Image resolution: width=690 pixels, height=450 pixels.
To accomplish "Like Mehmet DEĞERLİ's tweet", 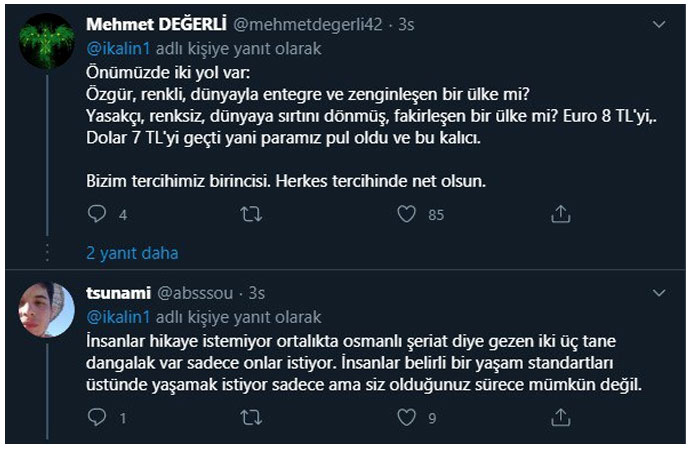I will (406, 214).
